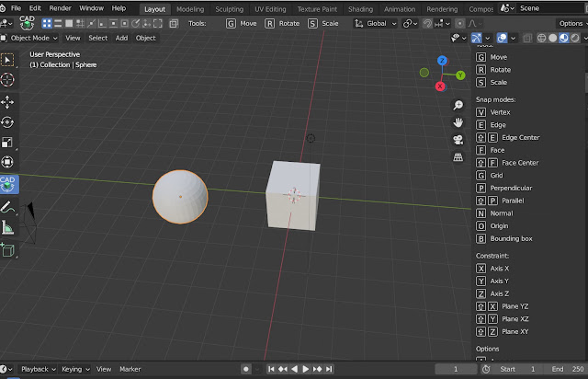Toggle show gizmo button
Viewport: 588px width, 379px height.
tap(476, 38)
